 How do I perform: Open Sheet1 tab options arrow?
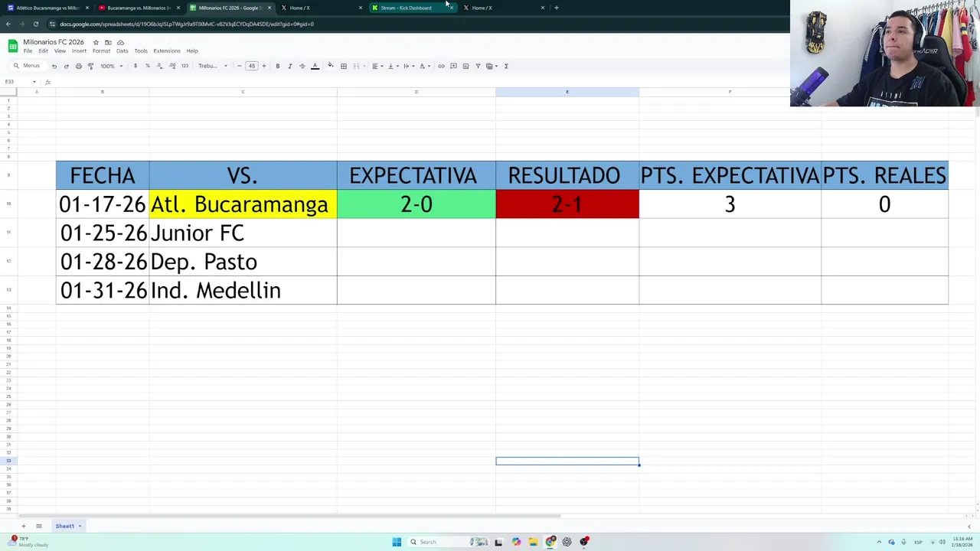coord(79,527)
